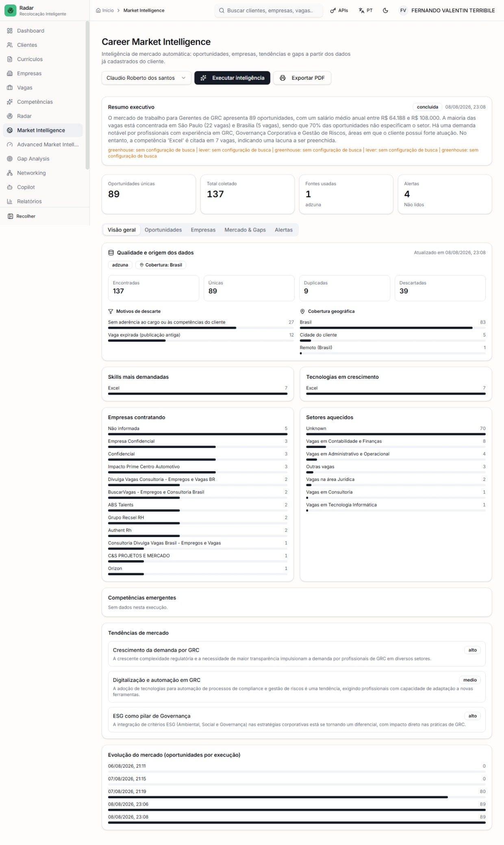Click the Vaga expirada progress bar

(201, 341)
